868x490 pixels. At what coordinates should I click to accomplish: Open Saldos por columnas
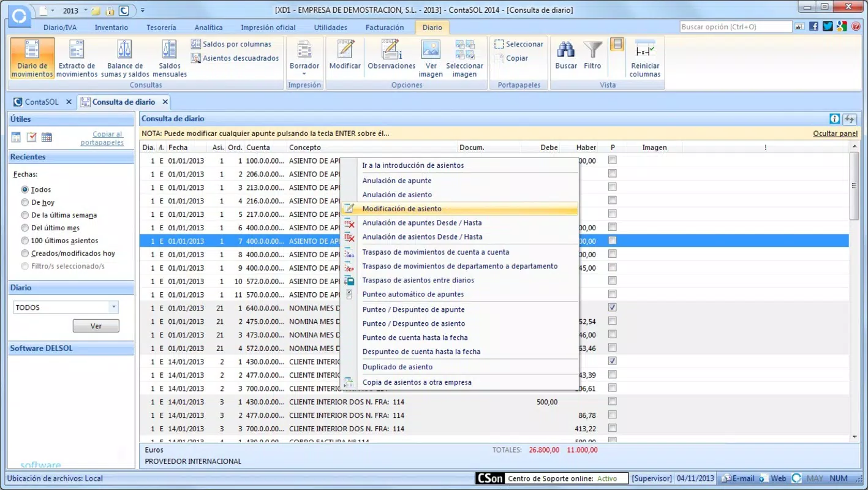[231, 44]
